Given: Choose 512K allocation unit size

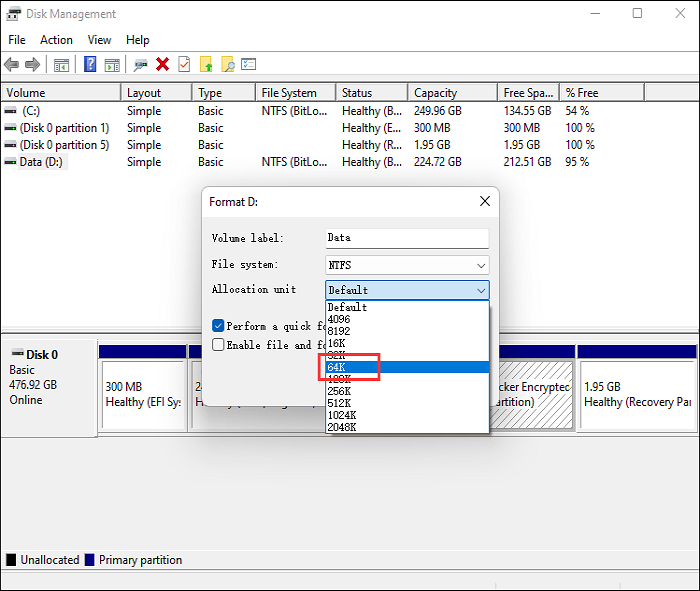Looking at the screenshot, I should coord(407,403).
